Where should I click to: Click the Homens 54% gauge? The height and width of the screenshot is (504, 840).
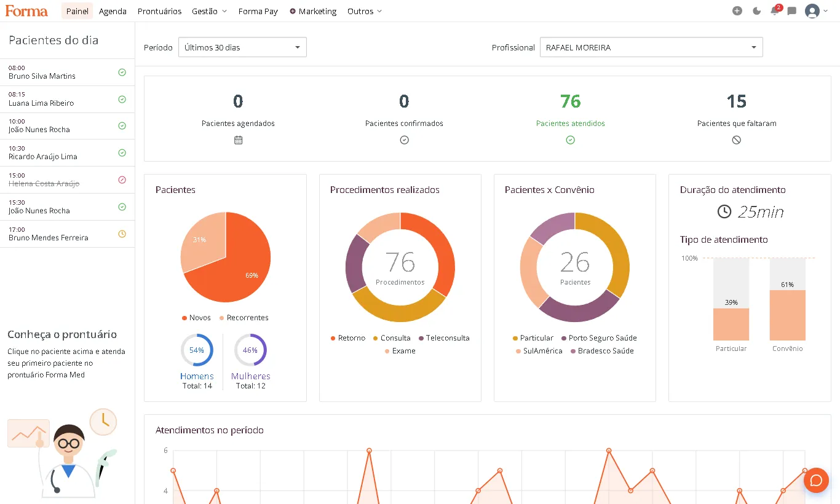[197, 350]
